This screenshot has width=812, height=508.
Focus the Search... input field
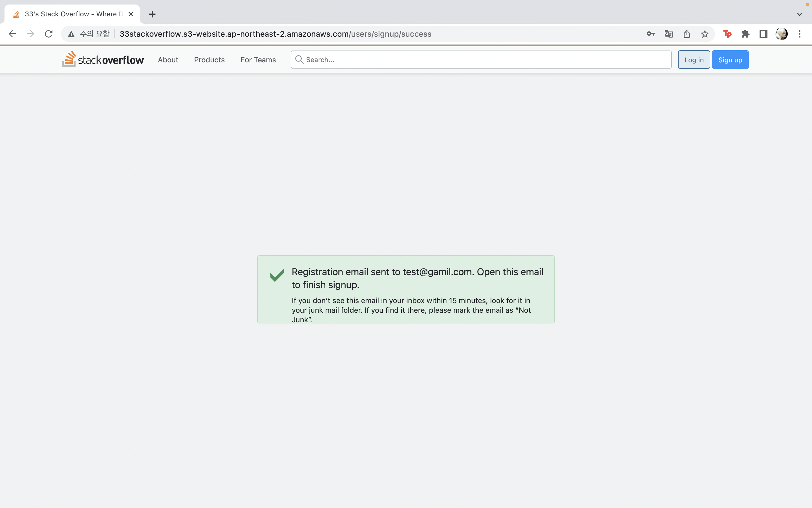pyautogui.click(x=481, y=60)
